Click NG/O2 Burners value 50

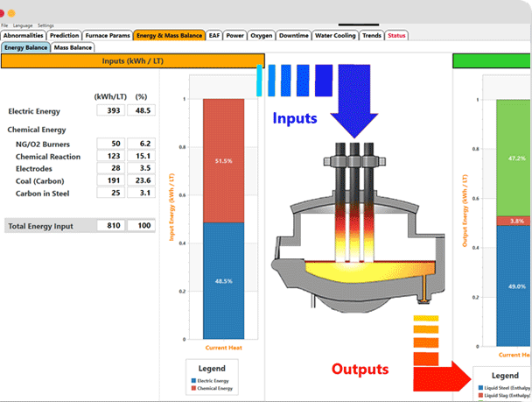[x=111, y=144]
